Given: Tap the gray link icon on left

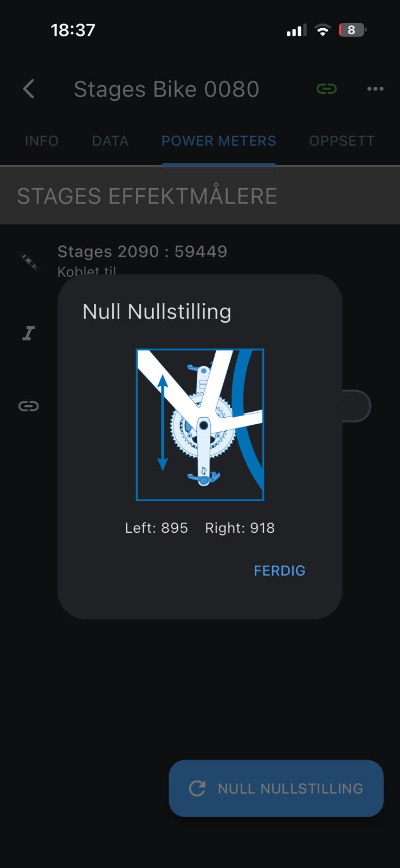Looking at the screenshot, I should click(x=29, y=406).
